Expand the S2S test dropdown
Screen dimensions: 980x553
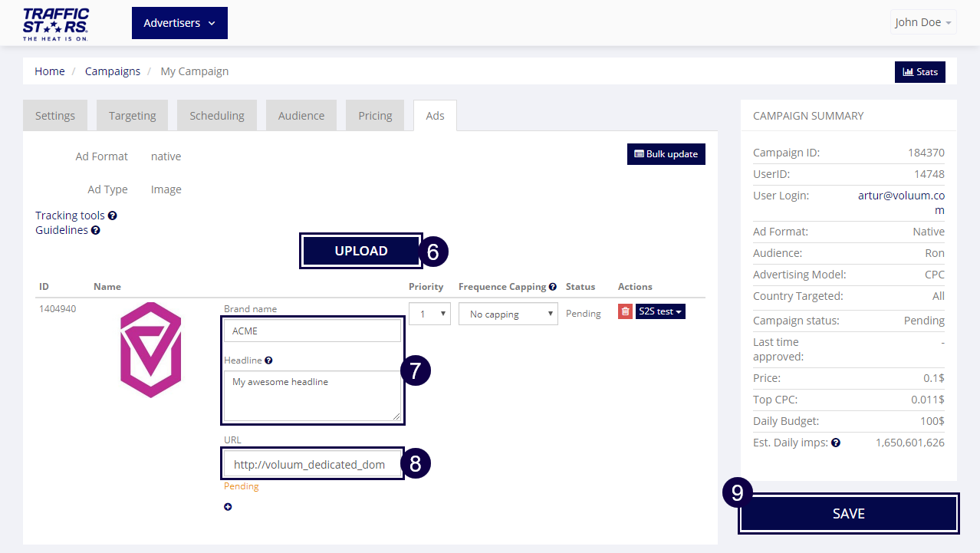click(660, 312)
